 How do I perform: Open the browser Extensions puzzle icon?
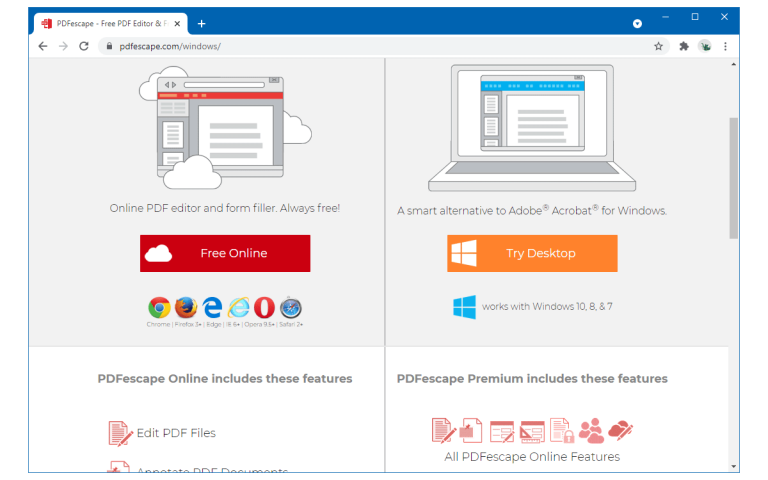(x=684, y=46)
